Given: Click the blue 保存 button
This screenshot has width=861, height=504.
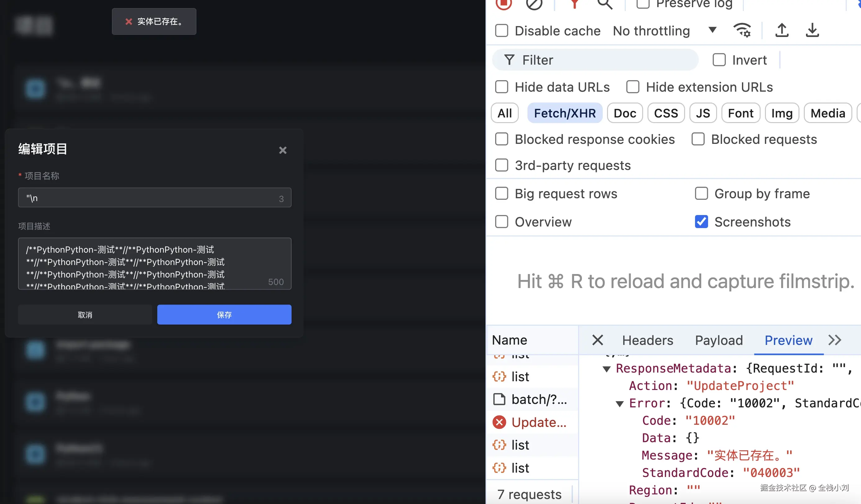Looking at the screenshot, I should [x=224, y=314].
